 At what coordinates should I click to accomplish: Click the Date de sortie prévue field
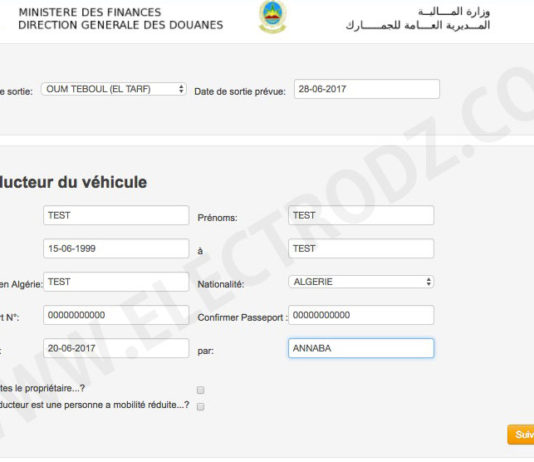coord(367,89)
